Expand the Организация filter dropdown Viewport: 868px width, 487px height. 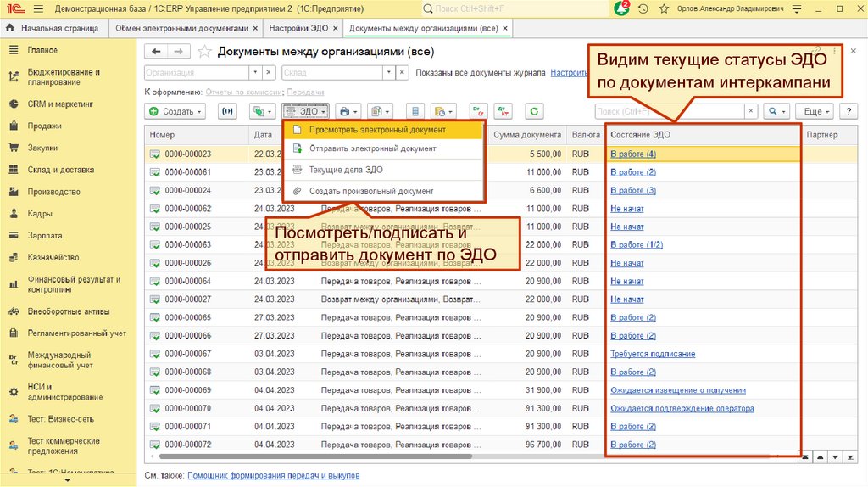253,73
